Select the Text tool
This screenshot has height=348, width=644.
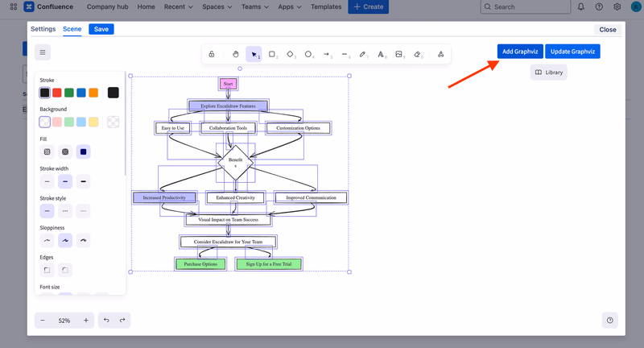click(x=381, y=54)
